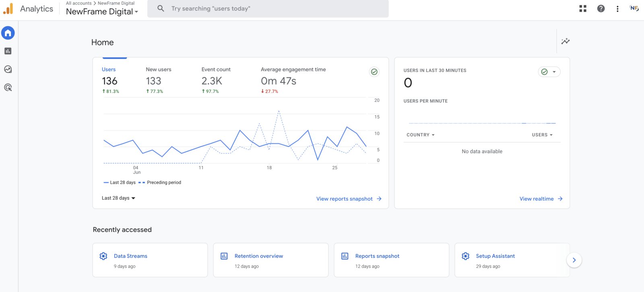
Task: Open the Insights sparkline icon
Action: pyautogui.click(x=566, y=41)
